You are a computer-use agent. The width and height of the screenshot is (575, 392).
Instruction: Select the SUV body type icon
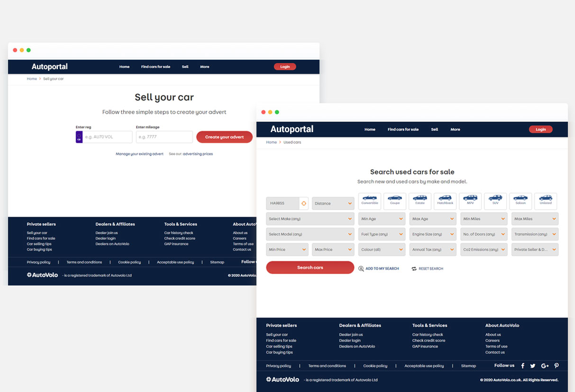[495, 201]
